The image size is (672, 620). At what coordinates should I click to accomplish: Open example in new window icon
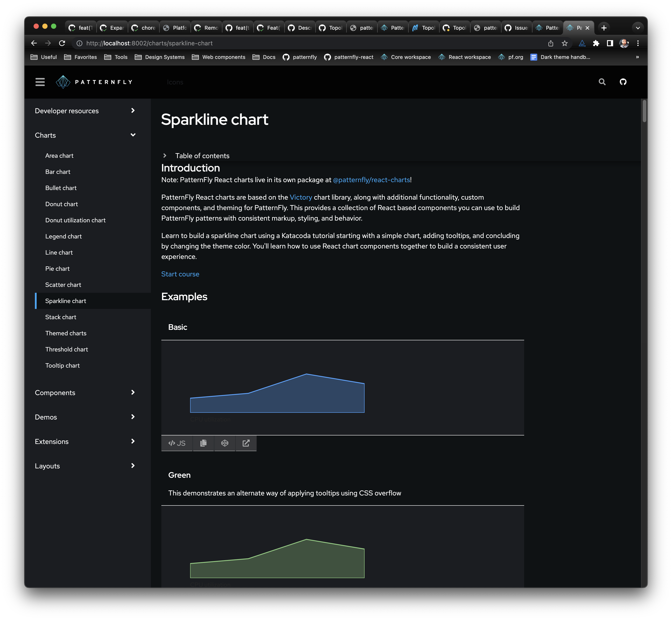pos(246,443)
